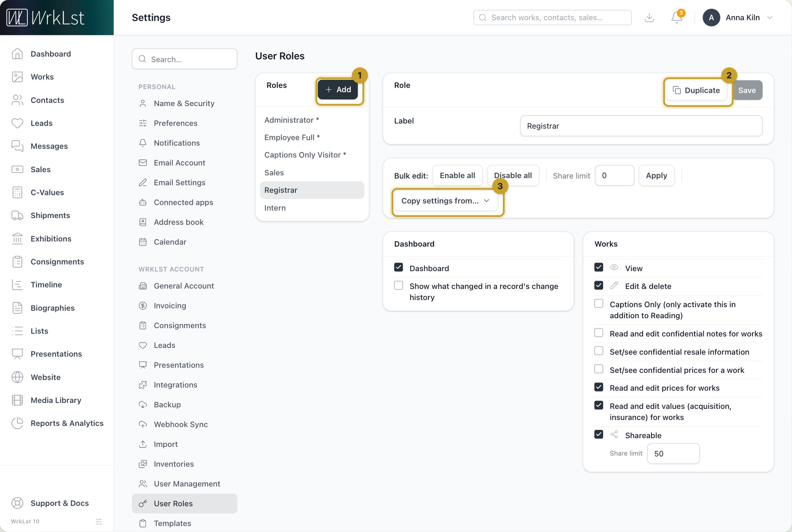Click the Anna Kiln avatar
This screenshot has width=792, height=532.
tap(711, 17)
